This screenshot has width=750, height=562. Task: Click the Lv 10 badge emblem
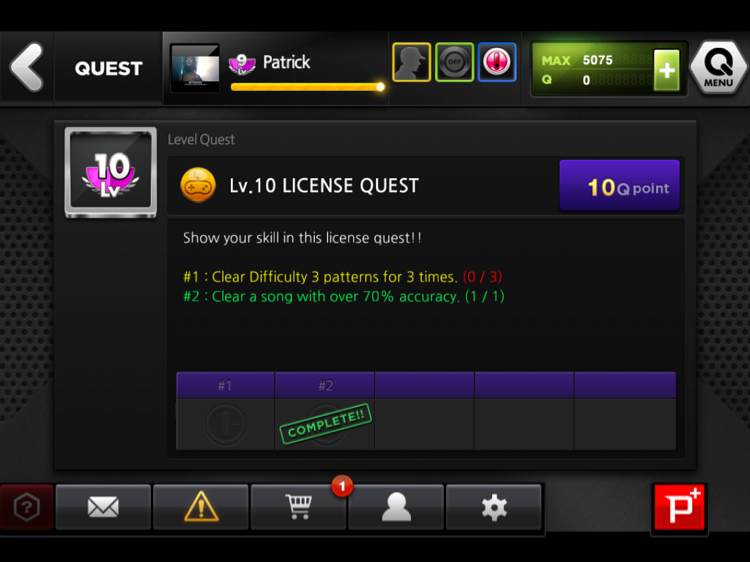[x=110, y=173]
